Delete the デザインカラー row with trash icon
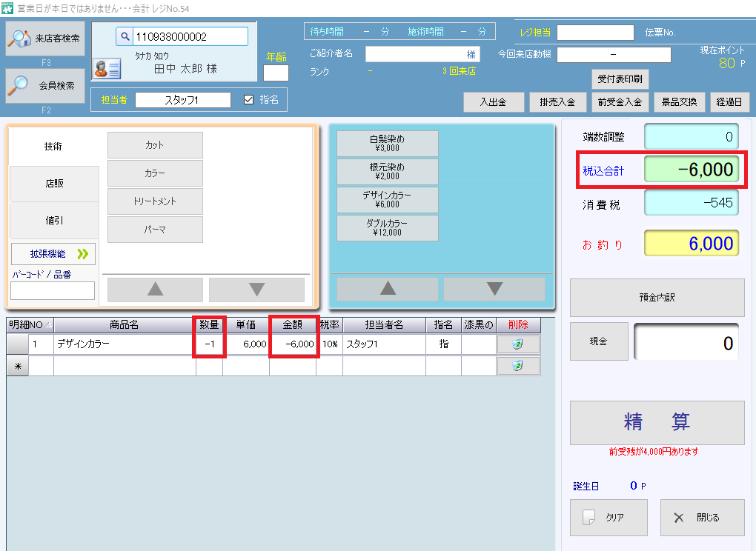This screenshot has width=756, height=551. coord(517,344)
